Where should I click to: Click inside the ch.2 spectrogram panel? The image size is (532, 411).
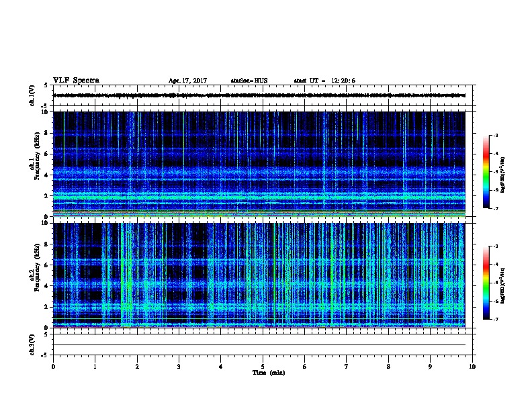(x=259, y=275)
